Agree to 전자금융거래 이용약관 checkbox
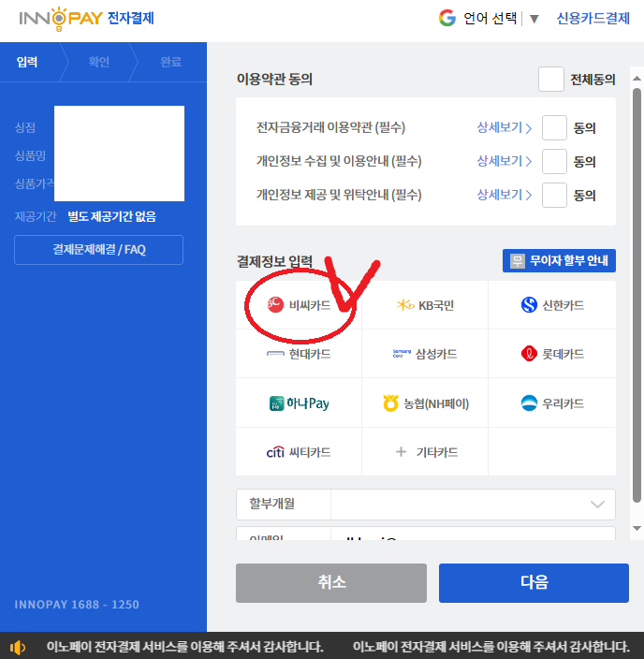Screen dimensions: 644x659 click(x=554, y=127)
